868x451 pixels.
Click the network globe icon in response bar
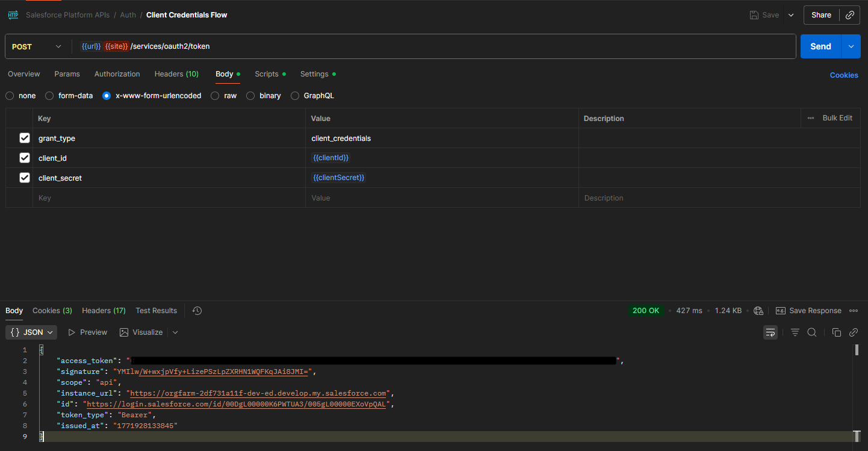click(758, 311)
